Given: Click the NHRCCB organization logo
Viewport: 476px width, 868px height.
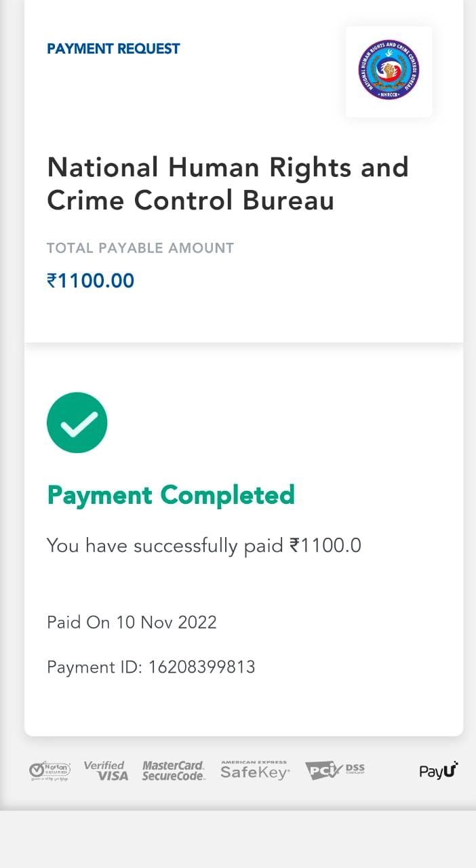Looking at the screenshot, I should 389,70.
